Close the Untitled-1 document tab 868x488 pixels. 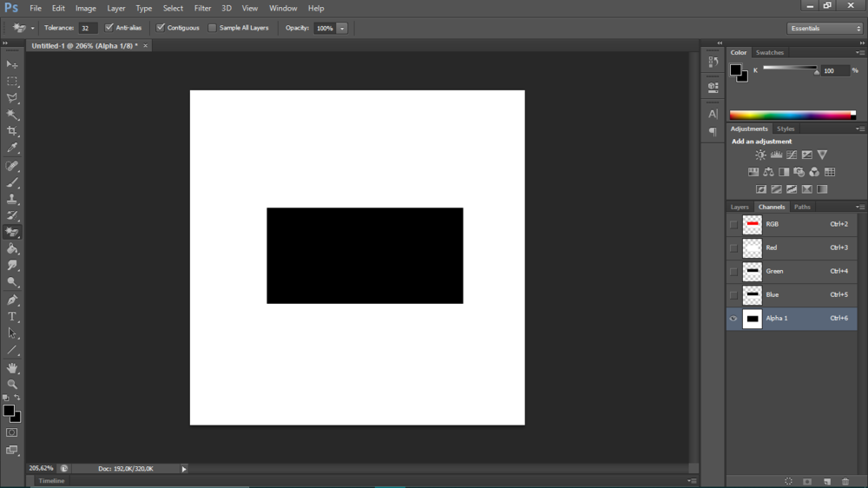(146, 46)
